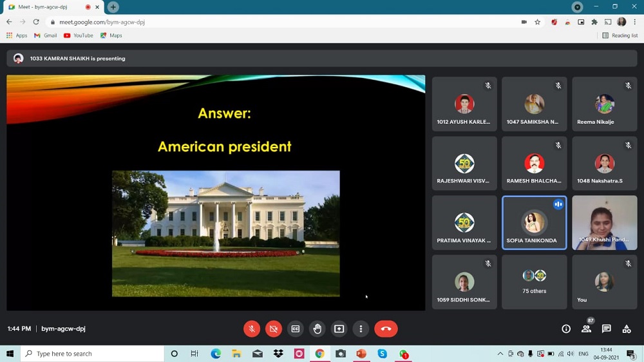
Task: Turn on the camera
Action: [274, 329]
